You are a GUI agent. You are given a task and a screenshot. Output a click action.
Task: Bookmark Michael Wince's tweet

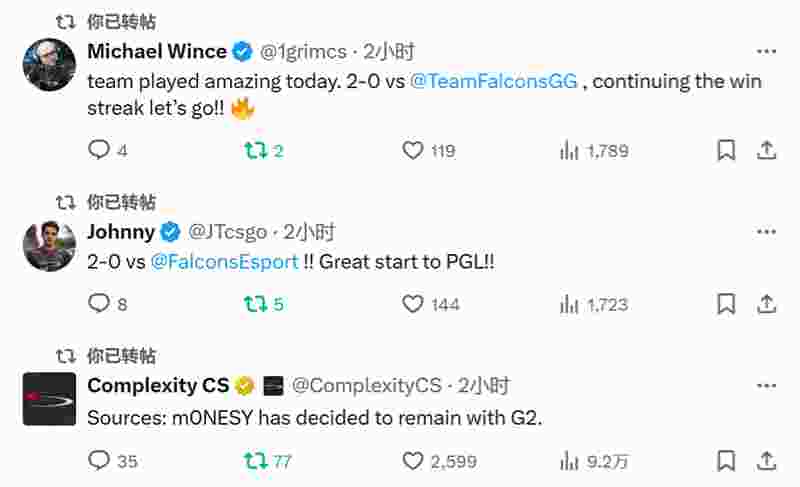726,150
